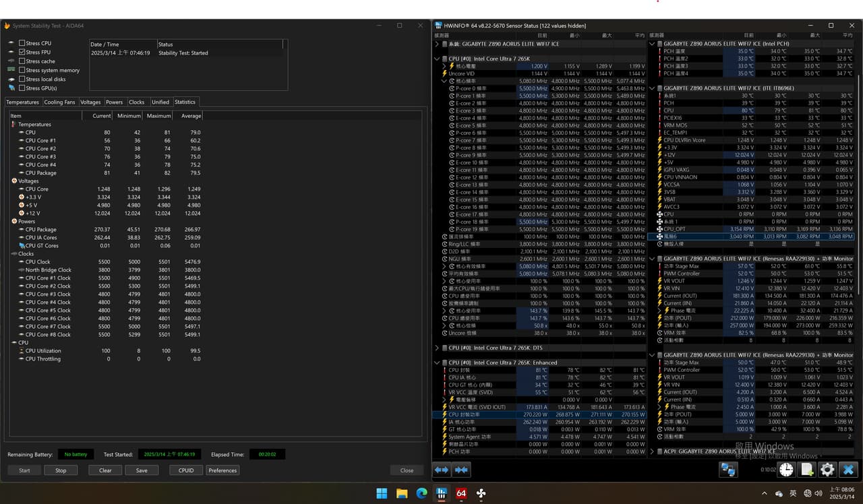Collapse the CPU [#0] Intel Core Ultra 7 265K group
863x504 pixels.
pos(437,59)
